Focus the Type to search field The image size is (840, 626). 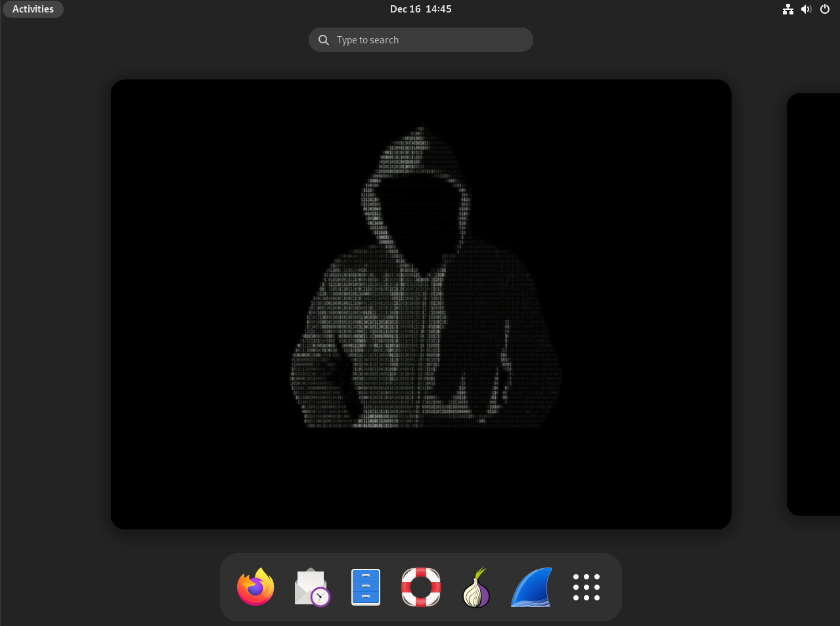click(x=420, y=40)
